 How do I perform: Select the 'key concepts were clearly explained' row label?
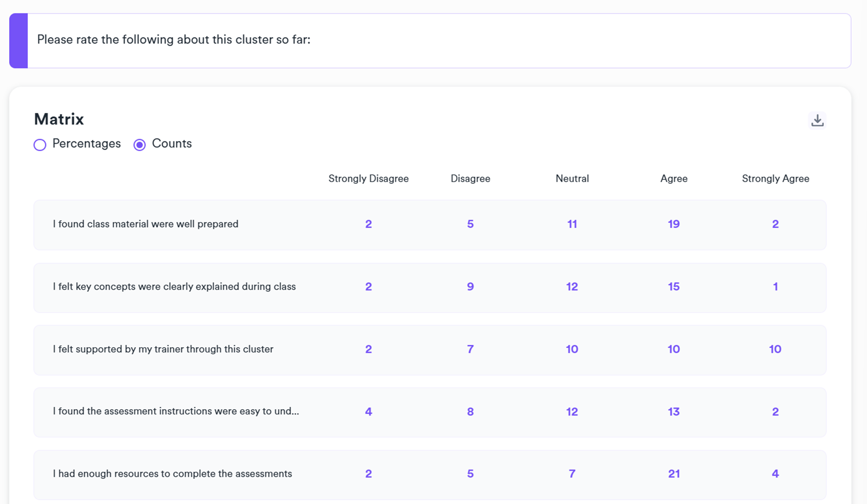click(174, 286)
